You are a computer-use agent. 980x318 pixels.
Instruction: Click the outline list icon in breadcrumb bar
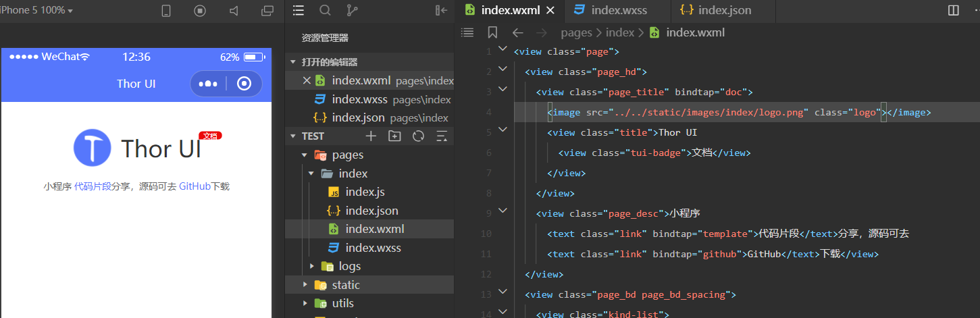467,32
